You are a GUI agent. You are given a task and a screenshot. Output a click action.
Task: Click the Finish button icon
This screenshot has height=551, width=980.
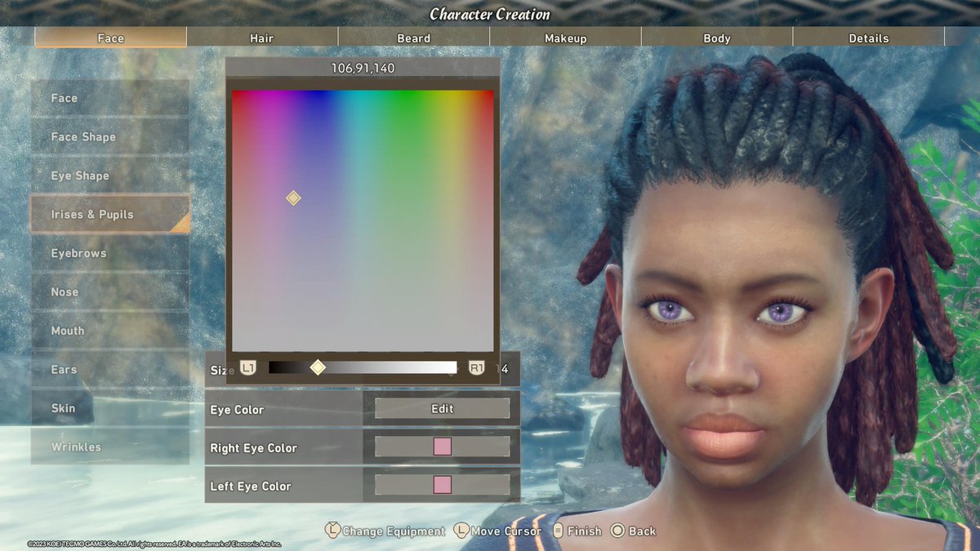pyautogui.click(x=559, y=531)
